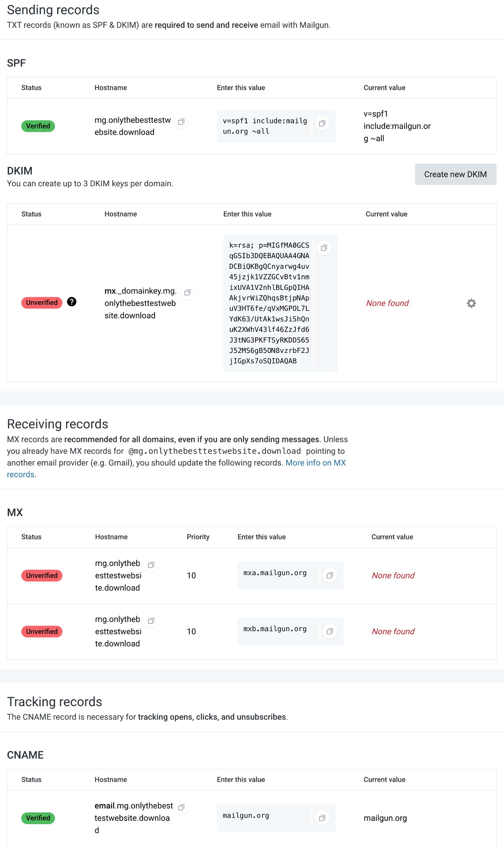Click Unverified badge for mxa.mailgun.org row

[42, 575]
